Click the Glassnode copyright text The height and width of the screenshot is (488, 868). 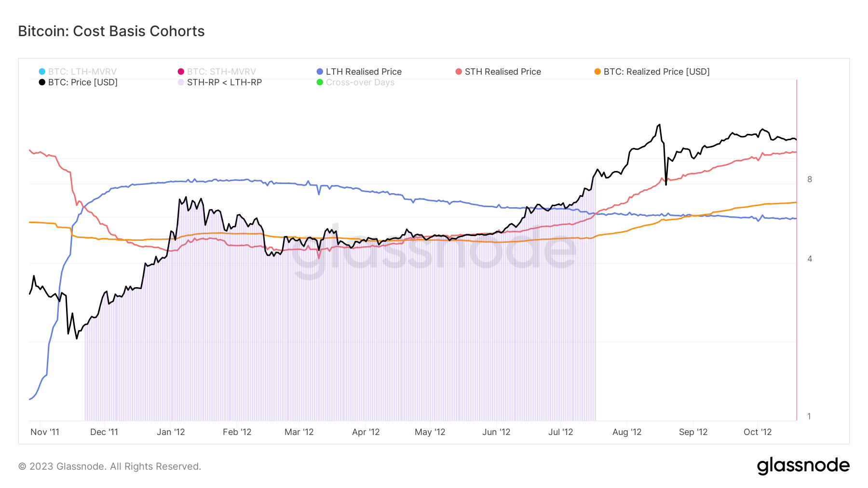point(109,466)
